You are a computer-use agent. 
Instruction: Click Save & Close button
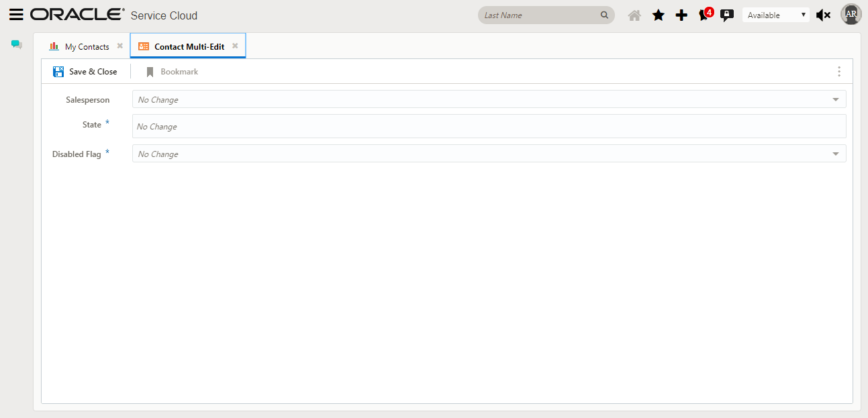[x=85, y=72]
